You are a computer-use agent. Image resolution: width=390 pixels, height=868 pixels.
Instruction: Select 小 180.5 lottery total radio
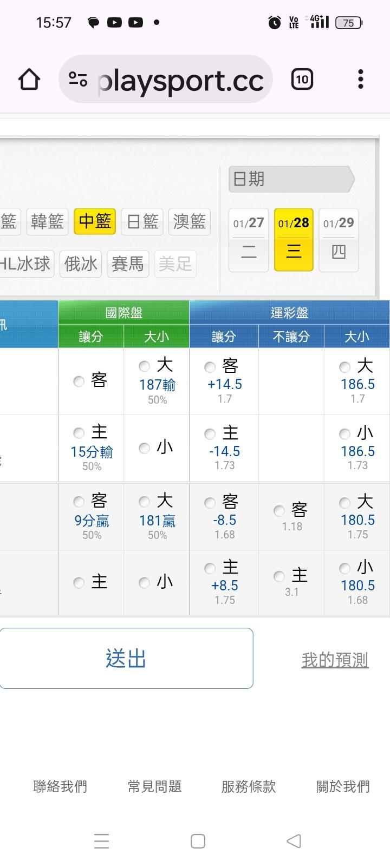345,569
